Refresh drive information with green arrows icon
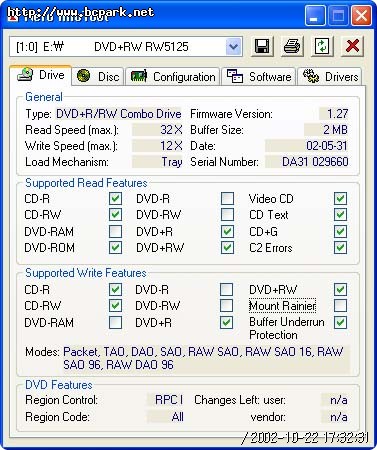 click(322, 46)
